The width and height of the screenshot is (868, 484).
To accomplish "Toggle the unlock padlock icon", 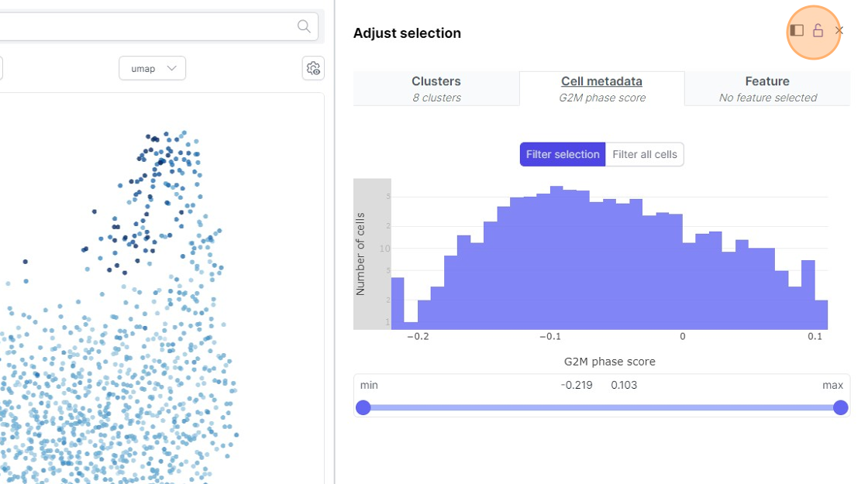I will click(x=818, y=30).
